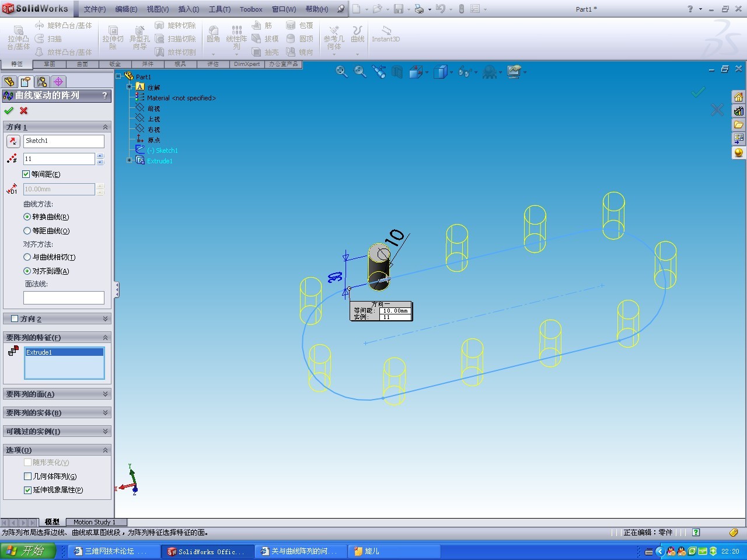Accept the curve driven pattern with green checkmark
747x560 pixels.
coord(9,111)
